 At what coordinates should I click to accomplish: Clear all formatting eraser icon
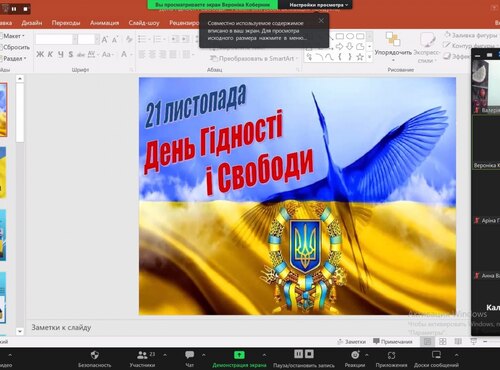pos(129,40)
